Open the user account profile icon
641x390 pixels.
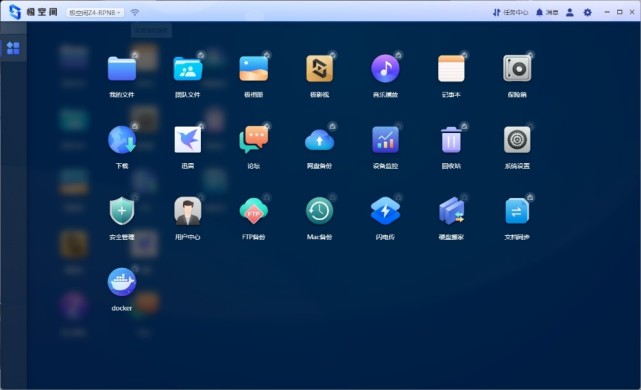(x=569, y=12)
